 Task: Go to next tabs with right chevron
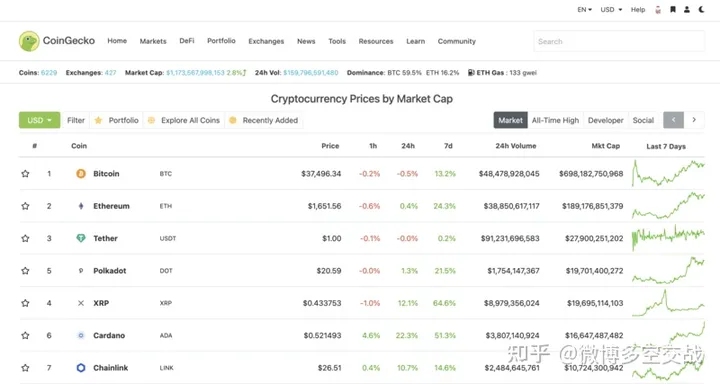click(694, 120)
